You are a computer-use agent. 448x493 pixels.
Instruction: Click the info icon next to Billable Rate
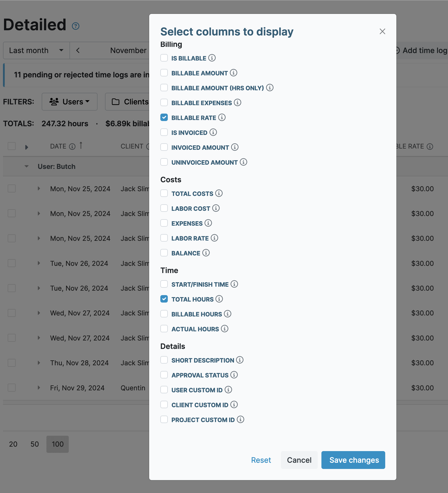pyautogui.click(x=222, y=118)
